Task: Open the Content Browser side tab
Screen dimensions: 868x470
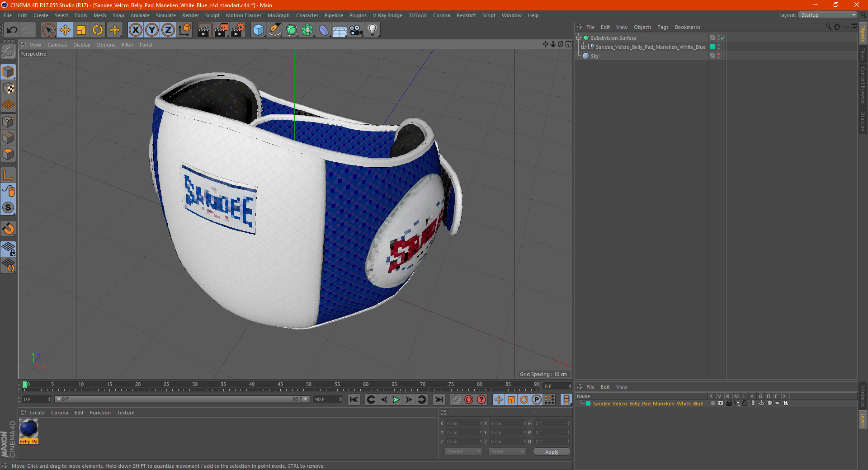Action: pyautogui.click(x=863, y=85)
